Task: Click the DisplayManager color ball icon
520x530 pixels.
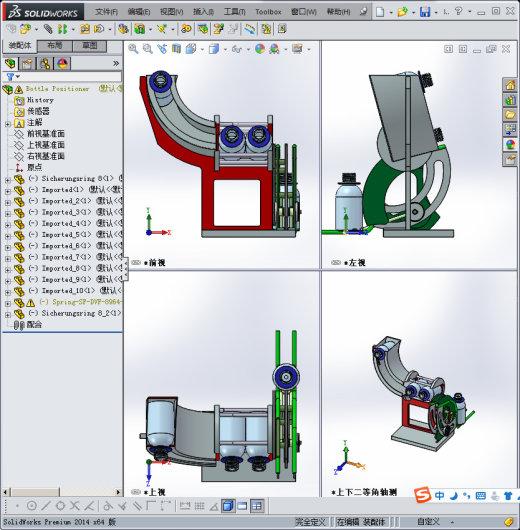Action: coord(62,64)
